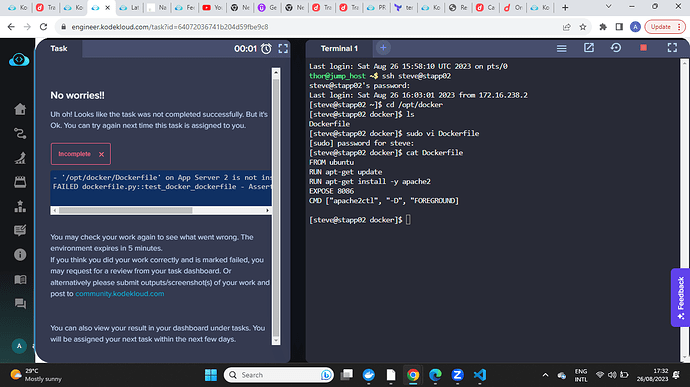690x387 pixels.
Task: Open the Chrome profile avatar
Action: tap(635, 27)
